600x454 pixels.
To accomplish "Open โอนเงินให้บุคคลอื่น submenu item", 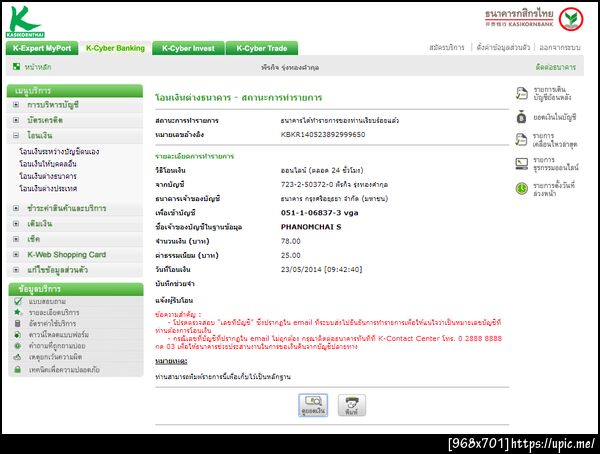I will pos(48,164).
